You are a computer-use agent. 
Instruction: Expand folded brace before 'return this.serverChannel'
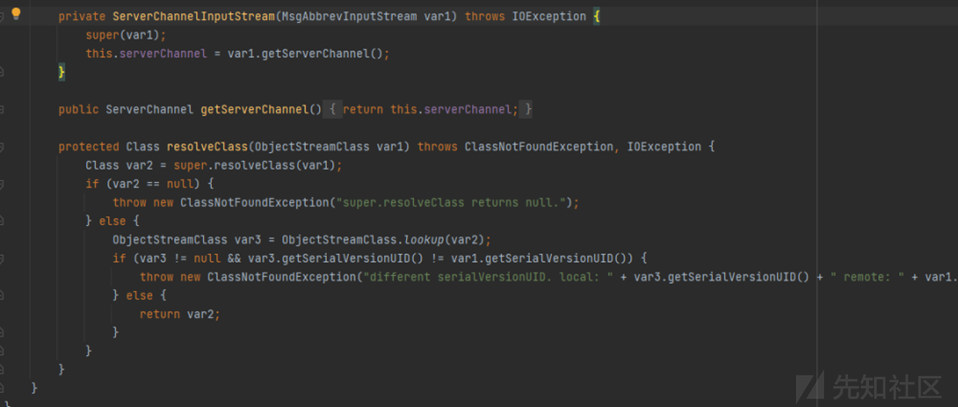(x=332, y=110)
